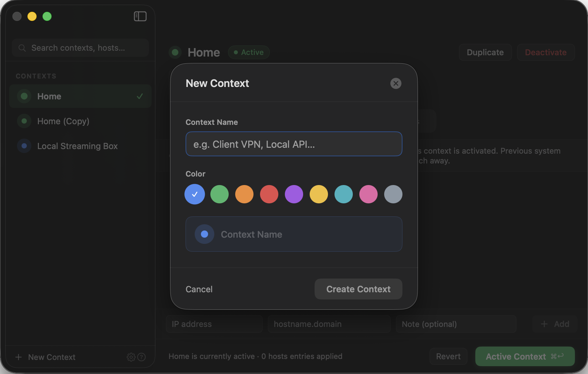Screen dimensions: 588x374
Task: Focus the IP address field
Action: 214,324
